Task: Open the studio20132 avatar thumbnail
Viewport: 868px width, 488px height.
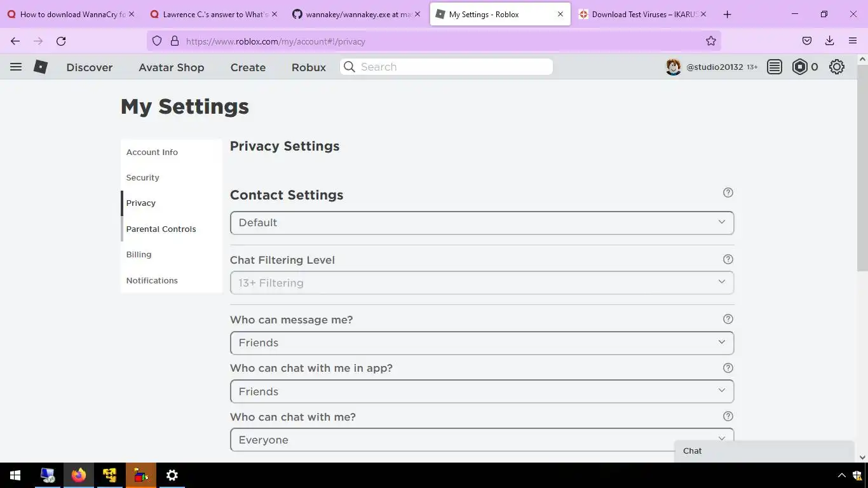Action: pos(674,67)
